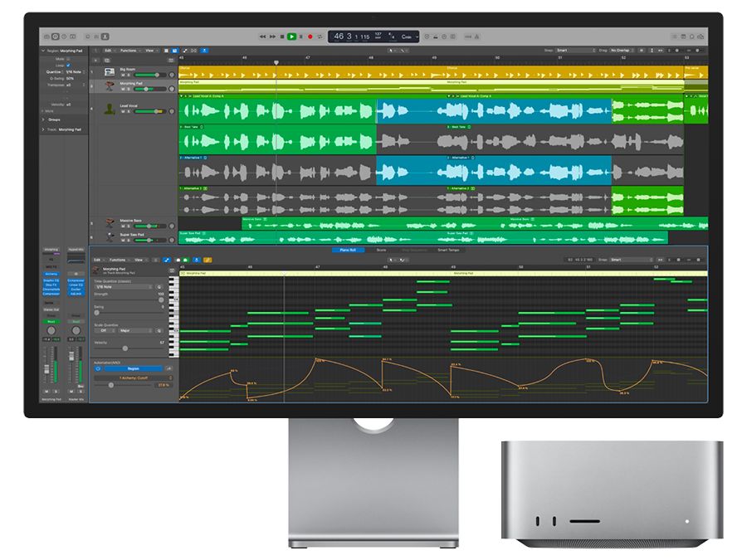Screen dimensions: 747x560
Task: Toggle the Inspector button in control bar
Action: 56,37
